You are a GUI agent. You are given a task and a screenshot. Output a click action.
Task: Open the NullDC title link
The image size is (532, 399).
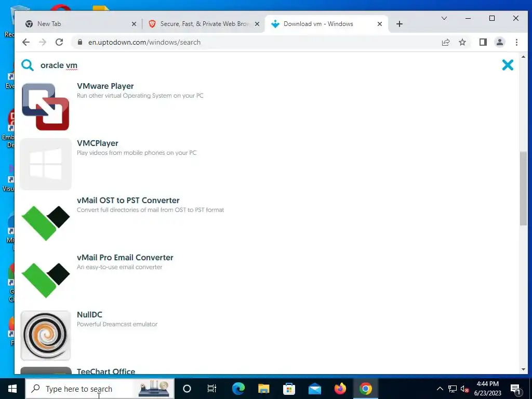(x=89, y=314)
